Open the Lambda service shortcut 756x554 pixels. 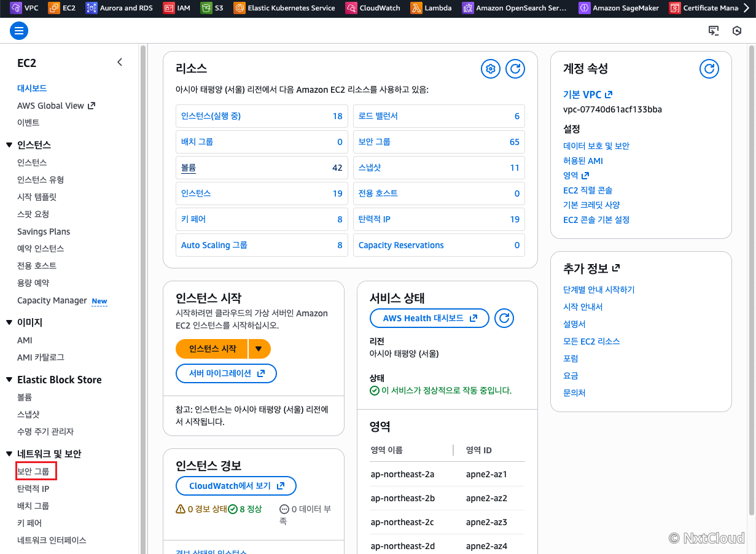tap(432, 8)
